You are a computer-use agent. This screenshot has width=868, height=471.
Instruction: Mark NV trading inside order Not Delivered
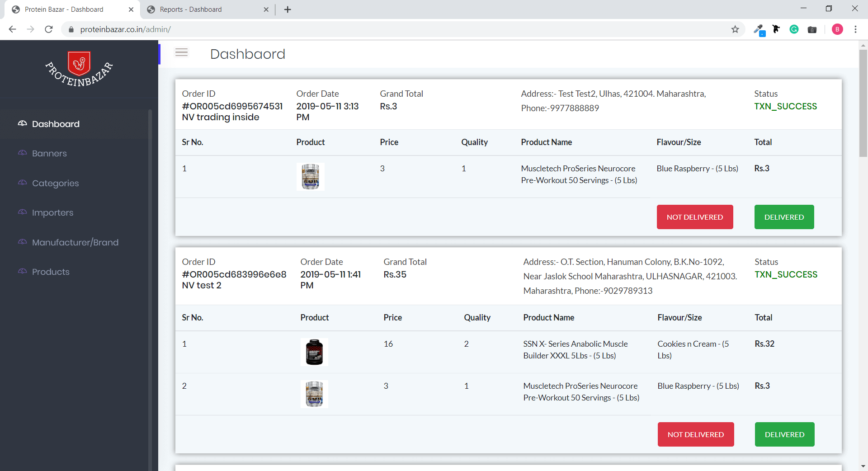(695, 217)
